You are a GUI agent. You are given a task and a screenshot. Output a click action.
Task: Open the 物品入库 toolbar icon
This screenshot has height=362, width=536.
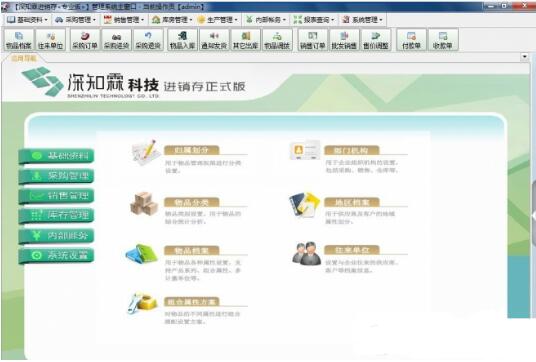point(182,40)
